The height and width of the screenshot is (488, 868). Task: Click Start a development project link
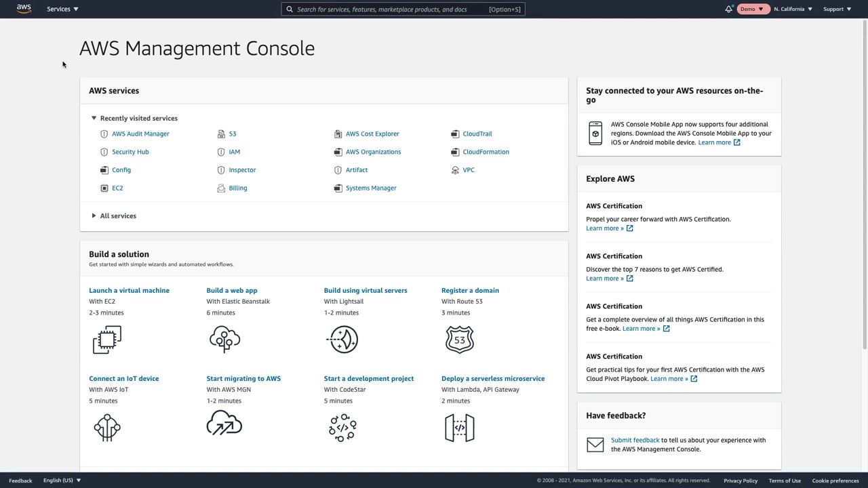tap(369, 379)
